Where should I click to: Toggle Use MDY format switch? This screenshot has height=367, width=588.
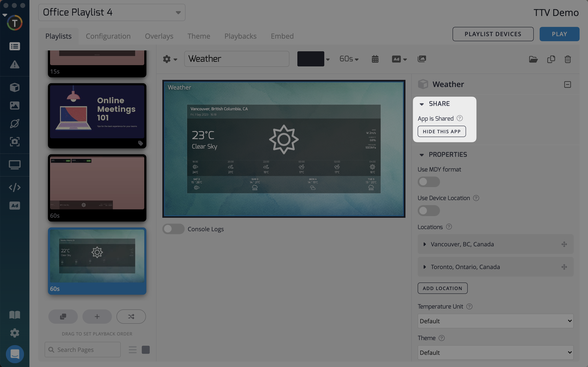429,182
